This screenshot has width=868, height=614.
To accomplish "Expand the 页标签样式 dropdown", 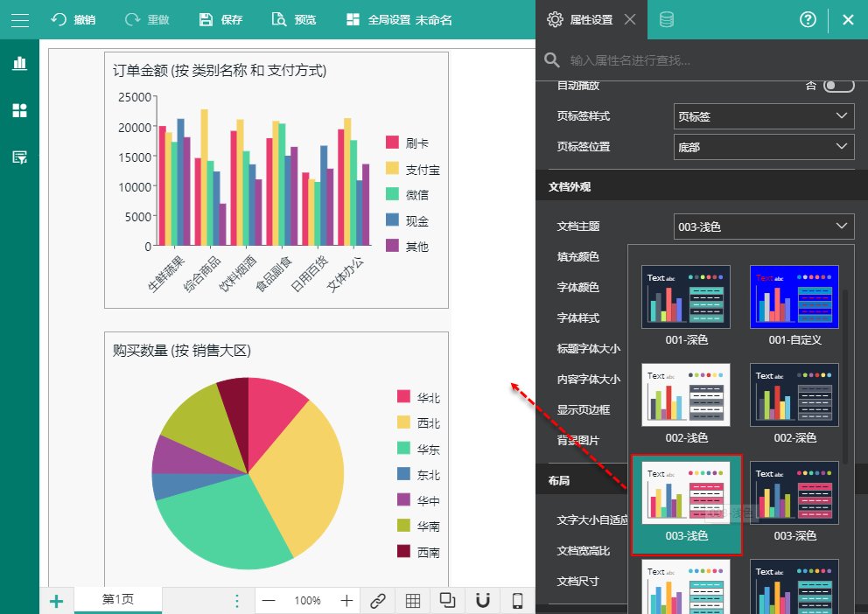I will (x=764, y=116).
